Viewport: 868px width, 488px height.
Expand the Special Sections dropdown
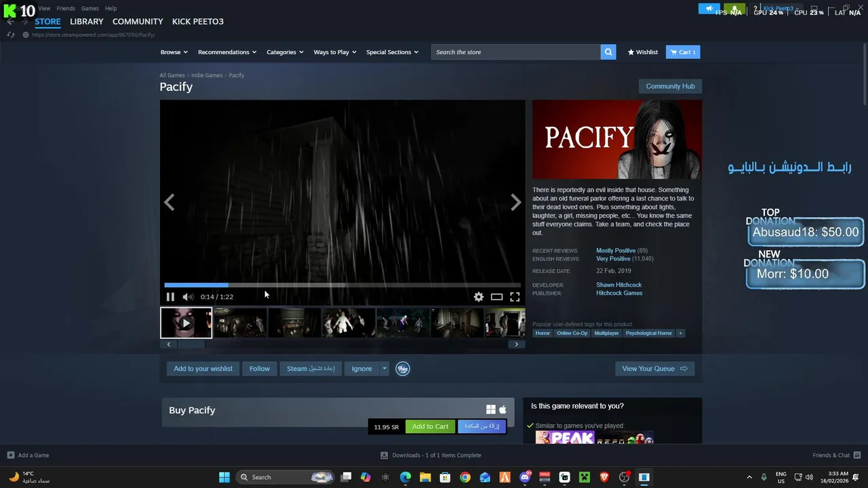click(392, 52)
